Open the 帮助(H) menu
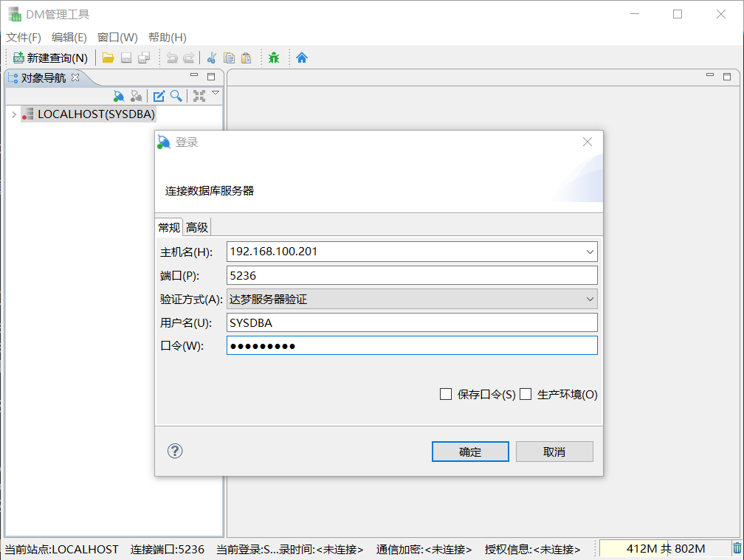 [x=168, y=38]
